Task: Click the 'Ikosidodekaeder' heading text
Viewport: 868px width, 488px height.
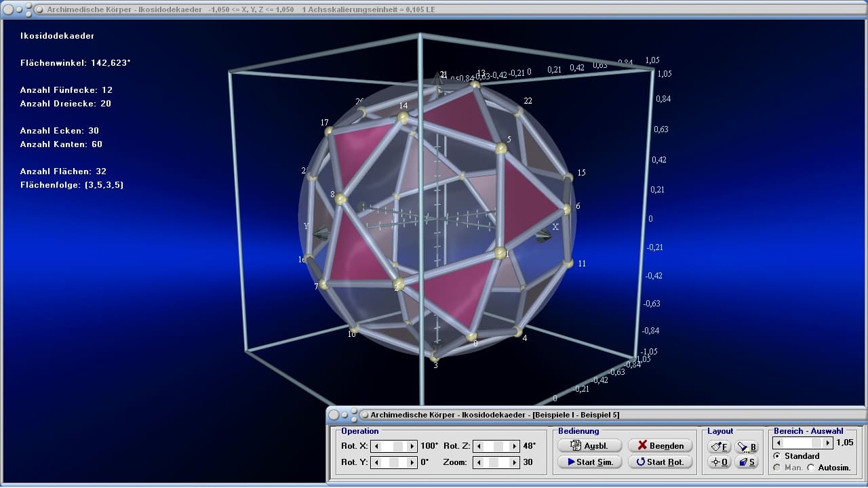Action: (58, 35)
